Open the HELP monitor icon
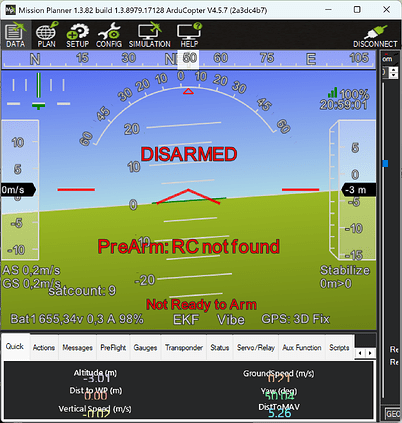Screen dimensions: 402x423 [x=189, y=35]
